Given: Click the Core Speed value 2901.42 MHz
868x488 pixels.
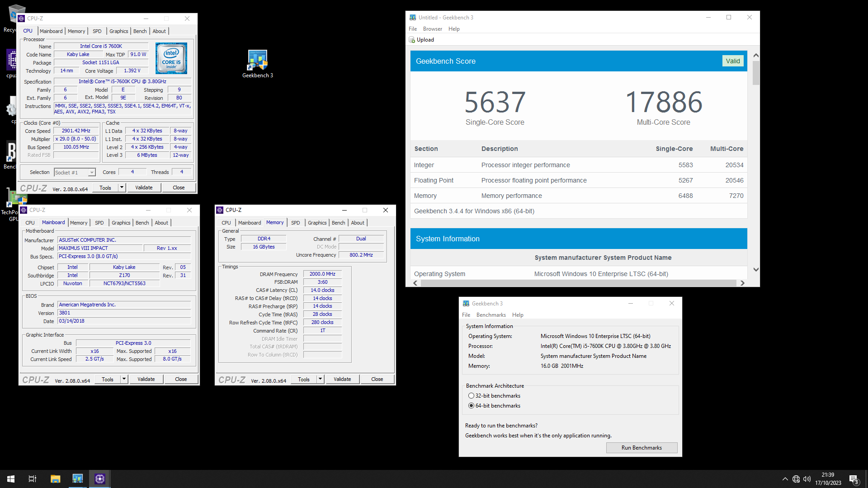Looking at the screenshot, I should [x=76, y=131].
